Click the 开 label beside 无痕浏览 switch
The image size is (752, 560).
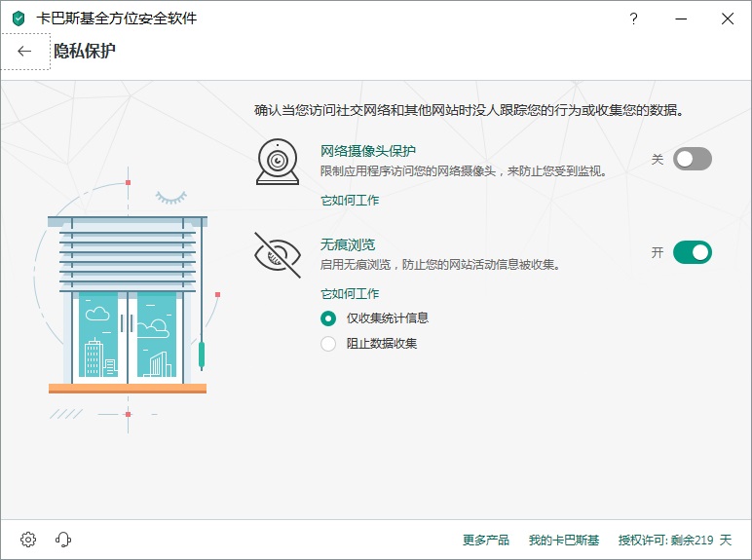[x=658, y=252]
